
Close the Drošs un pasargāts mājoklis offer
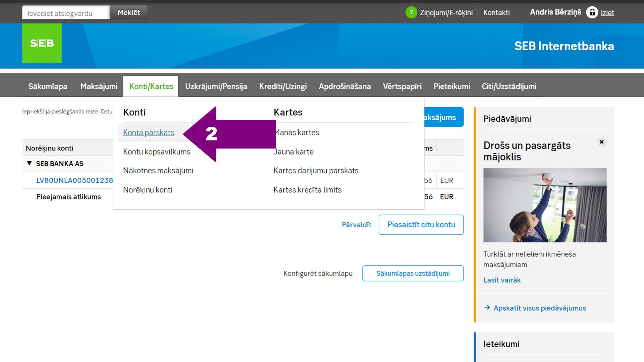coord(602,142)
